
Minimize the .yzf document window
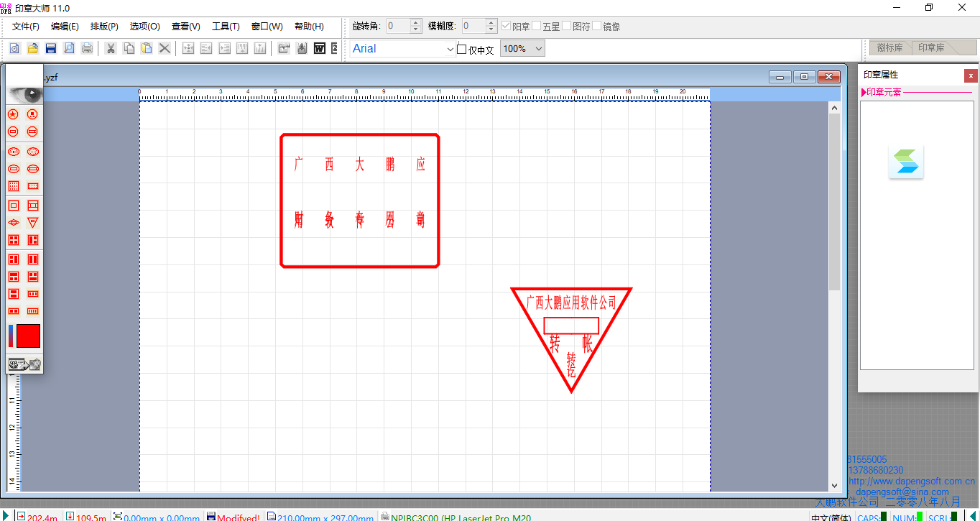click(780, 77)
